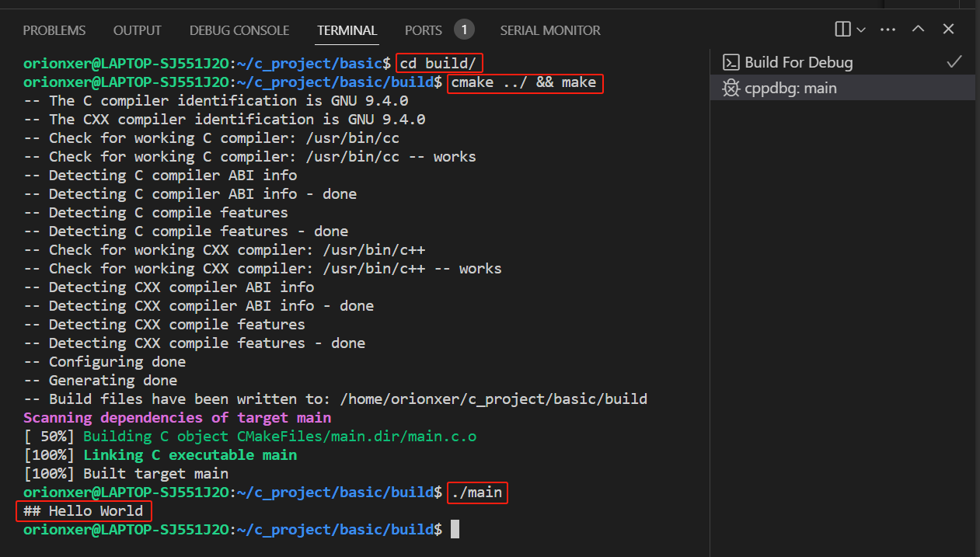Image resolution: width=980 pixels, height=557 pixels.
Task: Click the '[ 50%]' build progress marker
Action: 49,437
